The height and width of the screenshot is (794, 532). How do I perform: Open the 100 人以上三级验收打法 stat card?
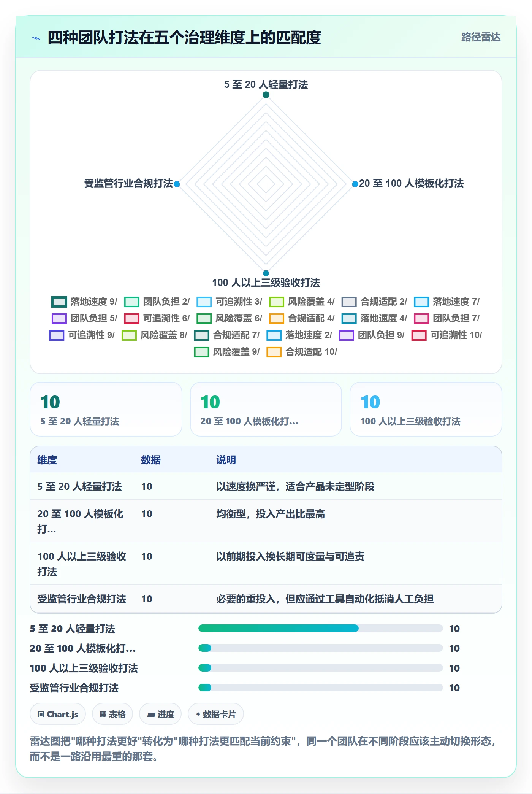(426, 409)
